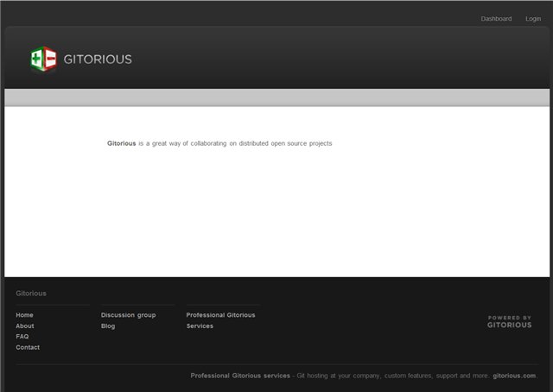This screenshot has width=553, height=392.
Task: Go to Home in the footer
Action: coord(24,315)
